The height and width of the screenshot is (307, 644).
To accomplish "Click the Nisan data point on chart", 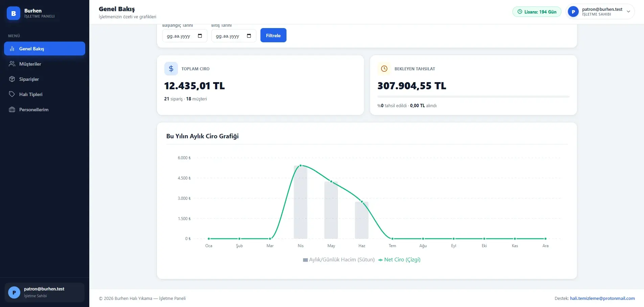I will [x=301, y=166].
